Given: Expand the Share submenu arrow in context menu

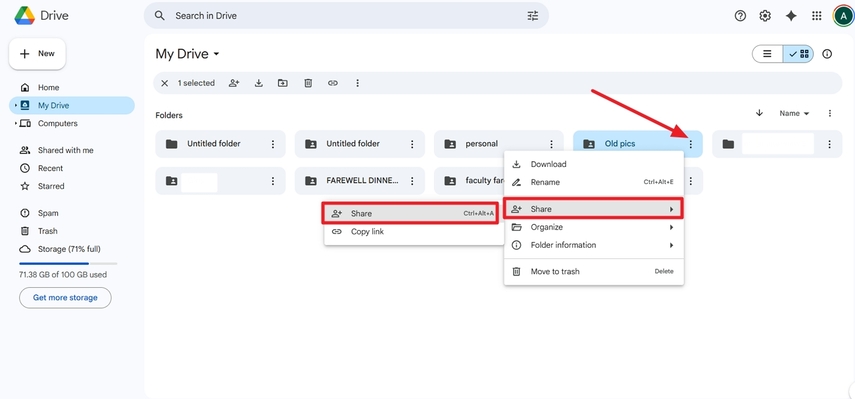Looking at the screenshot, I should [x=671, y=209].
